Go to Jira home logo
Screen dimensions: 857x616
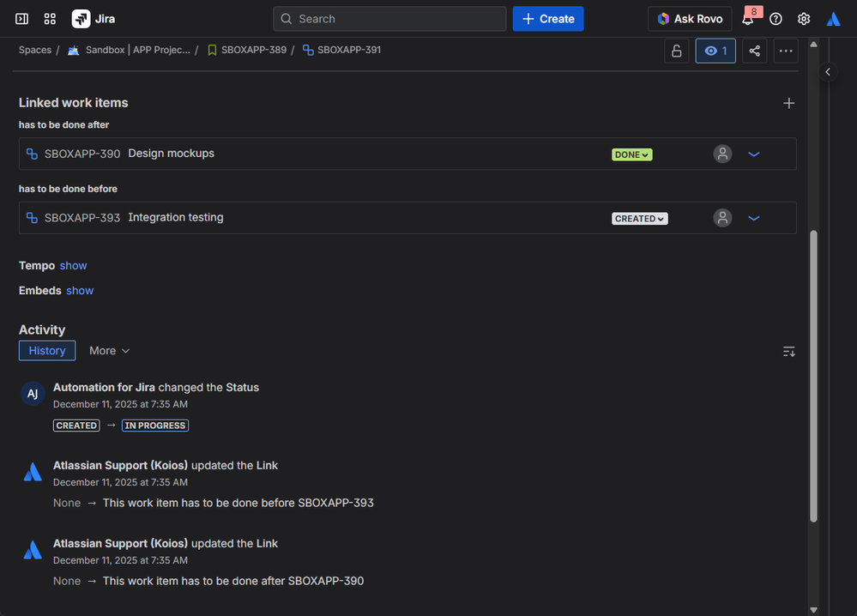[x=94, y=19]
